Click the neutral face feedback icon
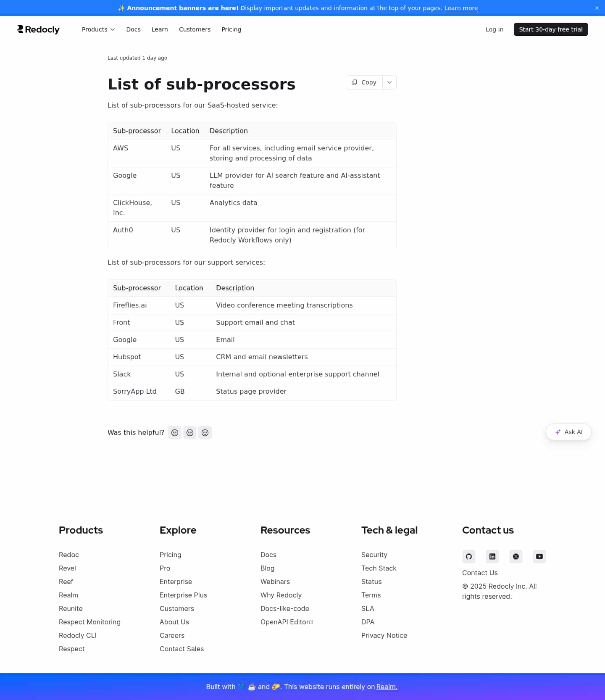Viewport: 605px width, 700px height. point(190,433)
